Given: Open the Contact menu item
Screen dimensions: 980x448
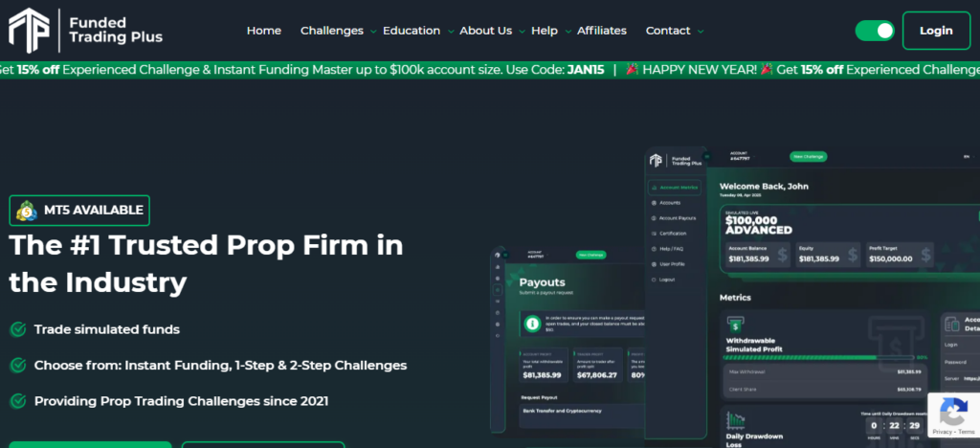Looking at the screenshot, I should coord(668,31).
